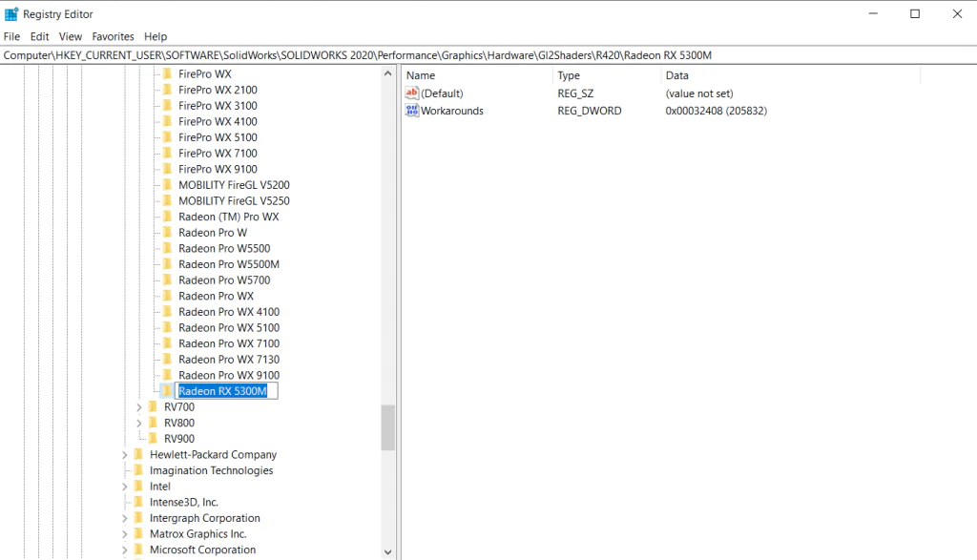
Task: Select the MOBILITY FireGL V5250 key
Action: coord(234,200)
